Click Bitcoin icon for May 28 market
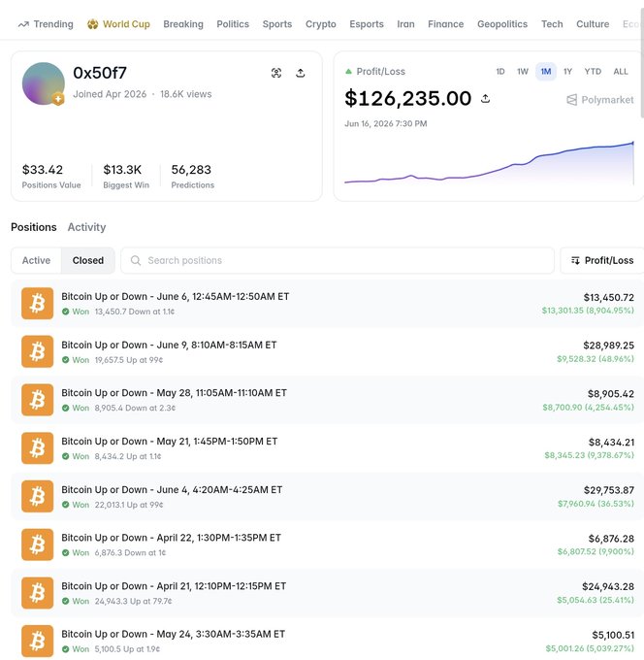The height and width of the screenshot is (660, 644). coord(38,400)
